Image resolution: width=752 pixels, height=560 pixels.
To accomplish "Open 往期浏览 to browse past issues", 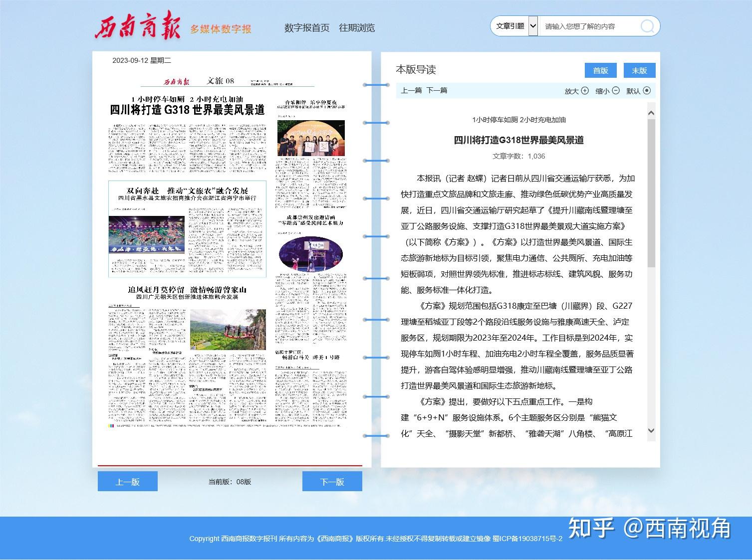I will (x=357, y=28).
